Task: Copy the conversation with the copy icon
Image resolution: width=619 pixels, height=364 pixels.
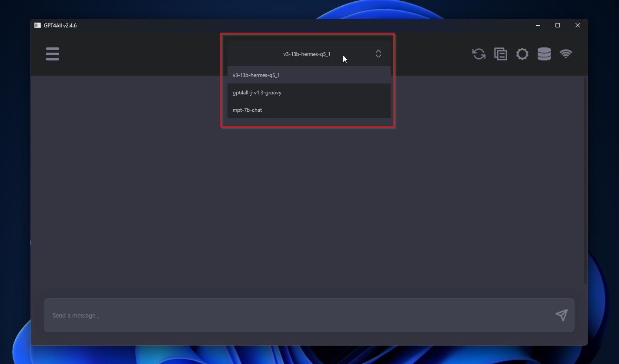Action: point(501,54)
